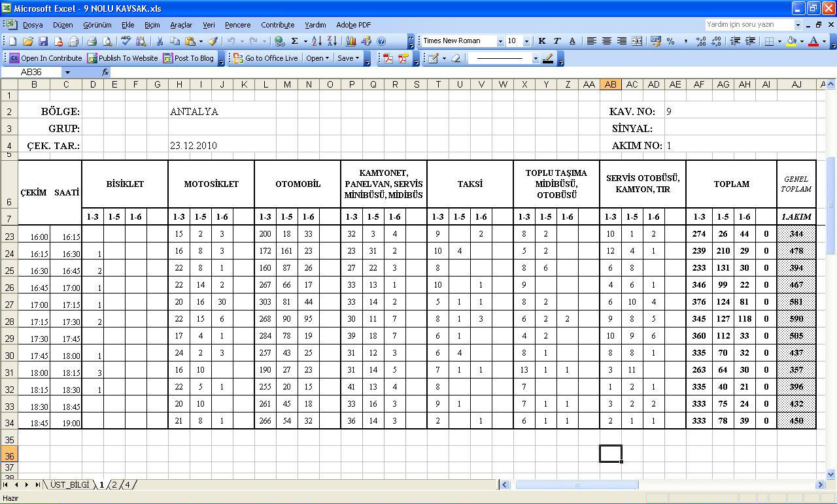Open the Times New Roman font dropdown

pos(500,41)
